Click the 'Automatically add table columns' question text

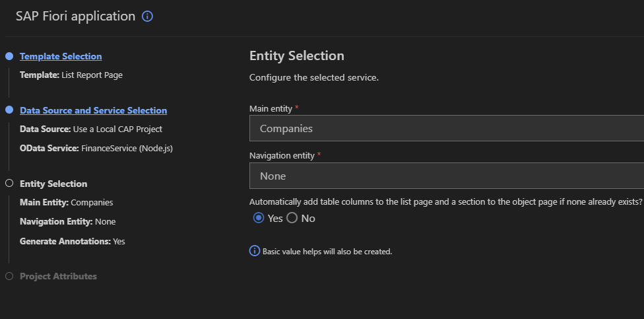pos(445,202)
